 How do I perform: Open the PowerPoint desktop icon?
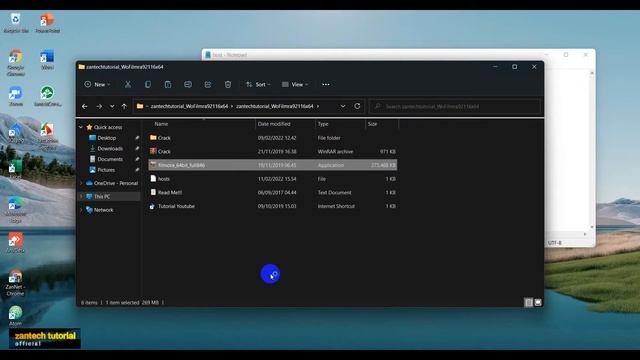48,23
